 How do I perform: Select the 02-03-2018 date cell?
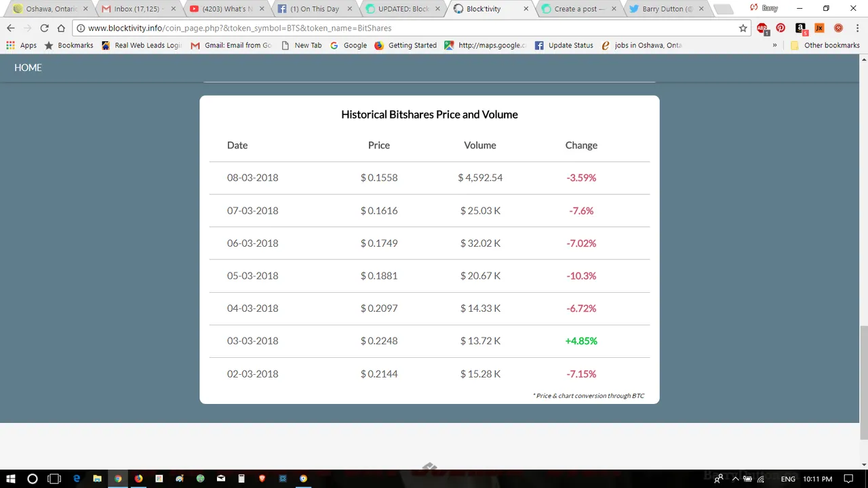[252, 373]
